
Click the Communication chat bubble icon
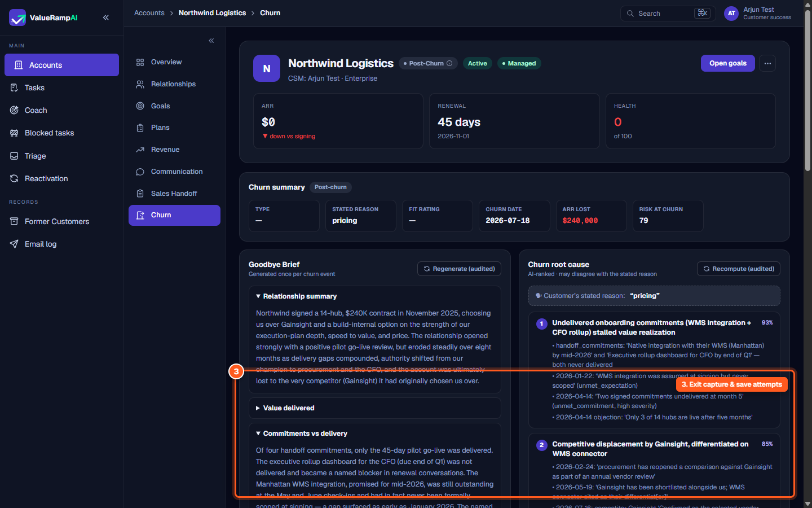pos(140,172)
